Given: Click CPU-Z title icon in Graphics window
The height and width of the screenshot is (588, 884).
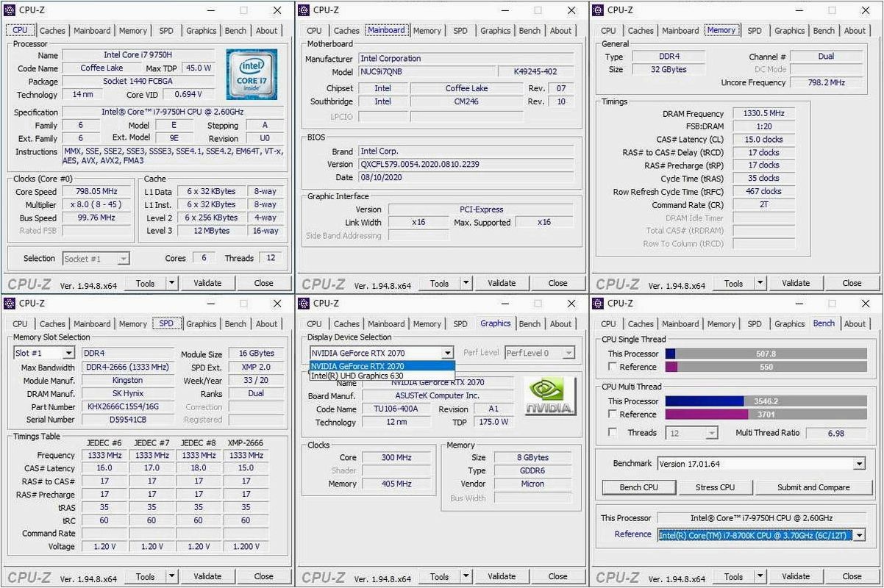Looking at the screenshot, I should 304,304.
